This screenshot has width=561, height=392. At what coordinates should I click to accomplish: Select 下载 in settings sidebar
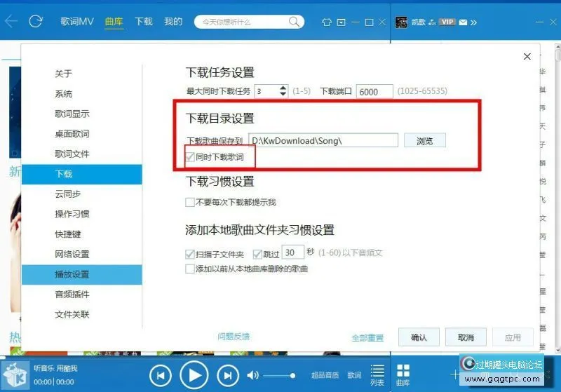[x=82, y=174]
